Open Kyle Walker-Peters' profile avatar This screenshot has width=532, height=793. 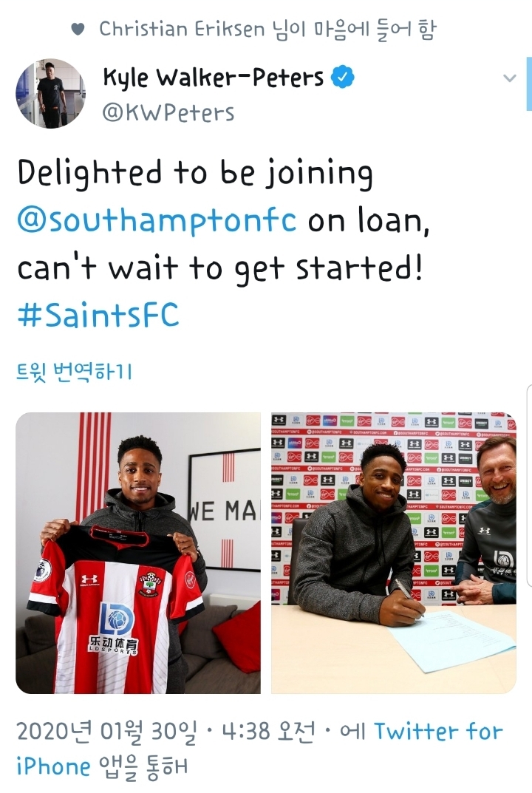[x=50, y=94]
